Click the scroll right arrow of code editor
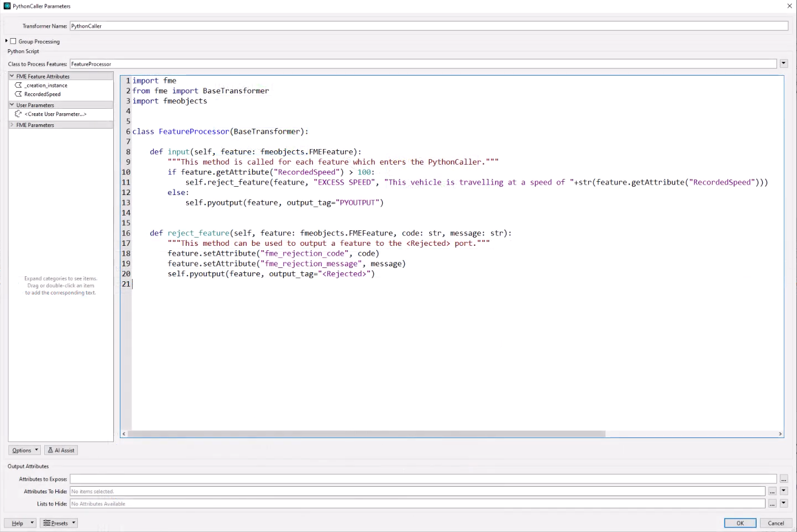Viewport: 797px width, 532px height. (x=780, y=434)
